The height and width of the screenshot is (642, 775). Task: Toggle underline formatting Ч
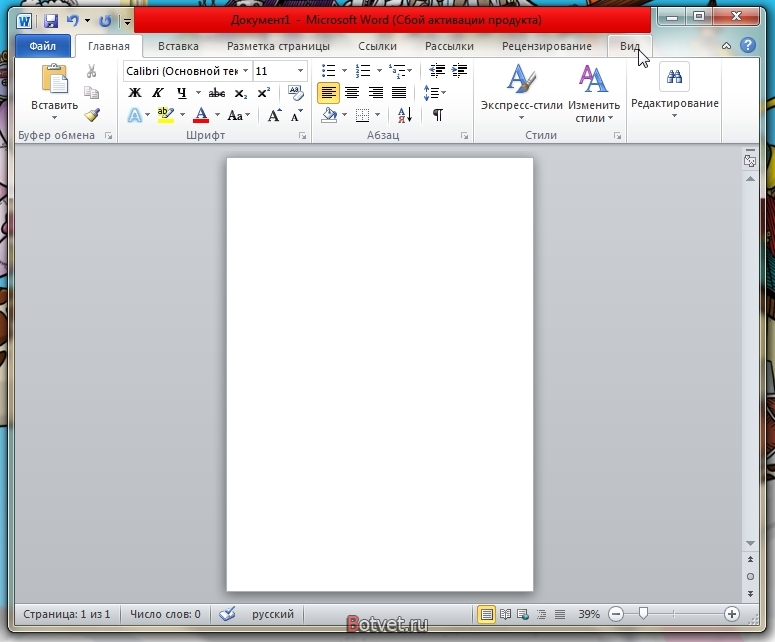pos(181,92)
